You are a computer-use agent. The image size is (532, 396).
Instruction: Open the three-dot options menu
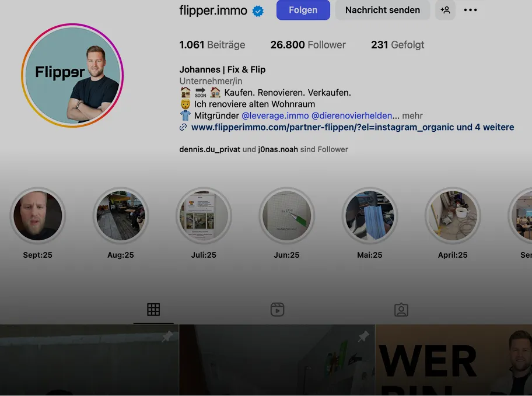[x=470, y=10]
